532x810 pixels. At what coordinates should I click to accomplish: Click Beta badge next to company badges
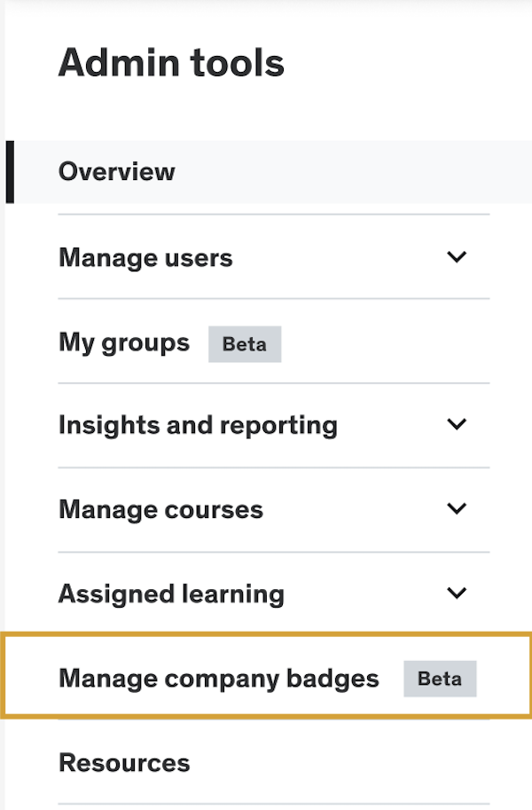pos(440,679)
